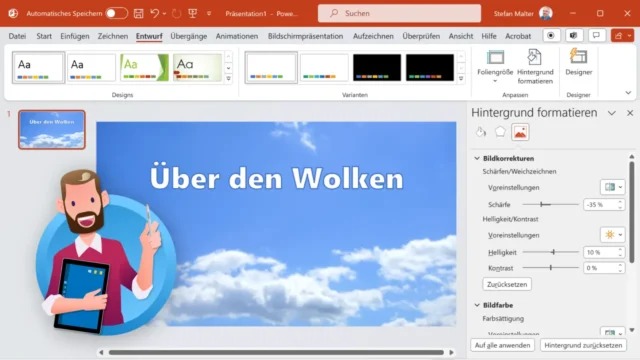Adjust the Schärfe slider
This screenshot has height=360, width=640.
coord(550,204)
